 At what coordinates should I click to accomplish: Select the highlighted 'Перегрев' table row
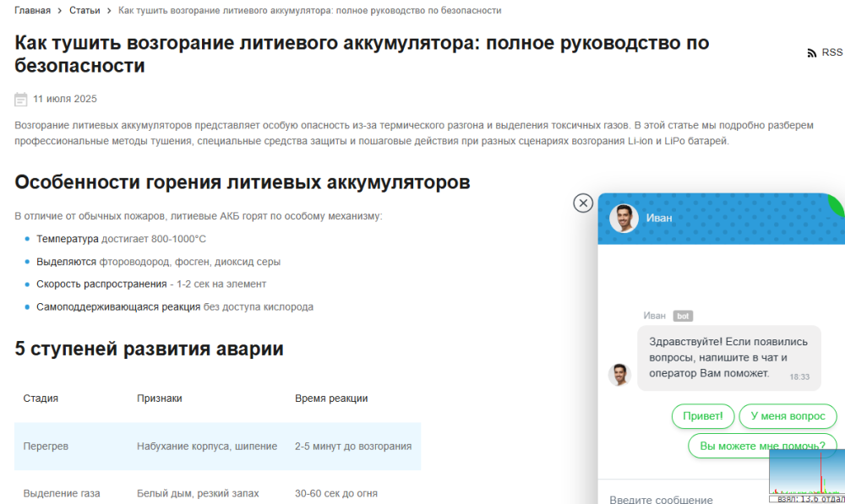pyautogui.click(x=217, y=447)
